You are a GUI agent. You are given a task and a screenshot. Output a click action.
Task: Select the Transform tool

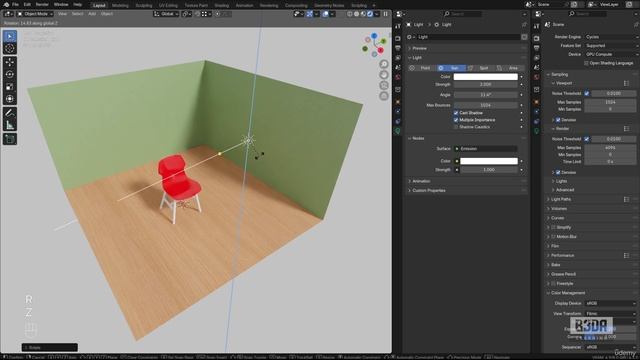10,99
